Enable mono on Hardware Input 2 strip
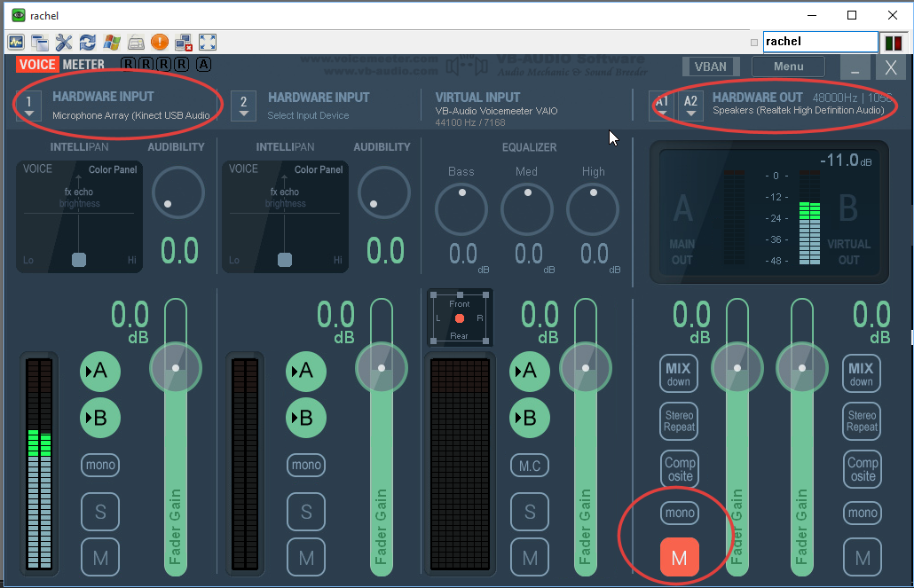The height and width of the screenshot is (588, 914). tap(306, 465)
